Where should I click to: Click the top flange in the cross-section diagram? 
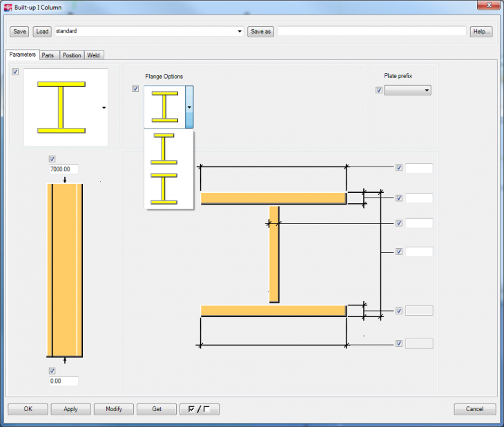tap(273, 198)
